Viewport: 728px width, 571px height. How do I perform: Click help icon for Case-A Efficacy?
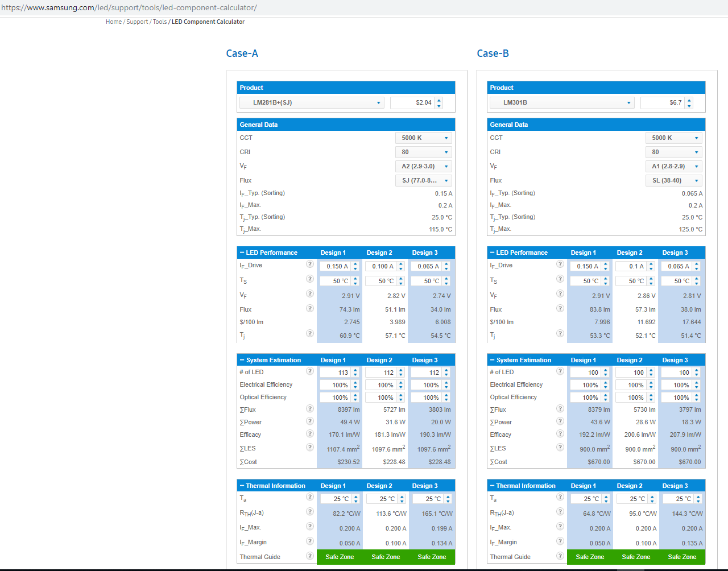[x=310, y=433]
